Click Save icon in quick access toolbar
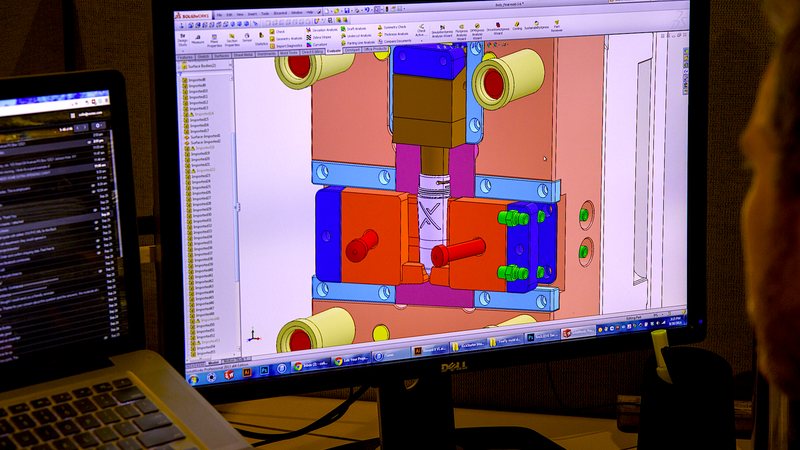Image resolution: width=800 pixels, height=450 pixels. 346,11
